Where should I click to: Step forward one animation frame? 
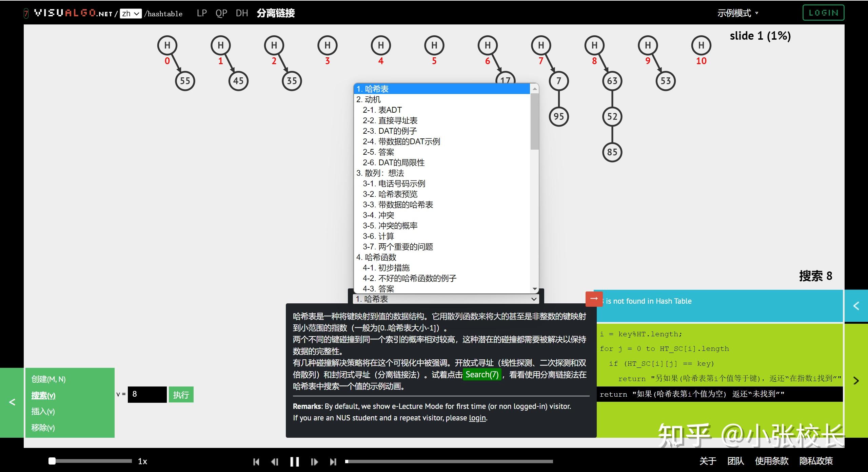(314, 461)
